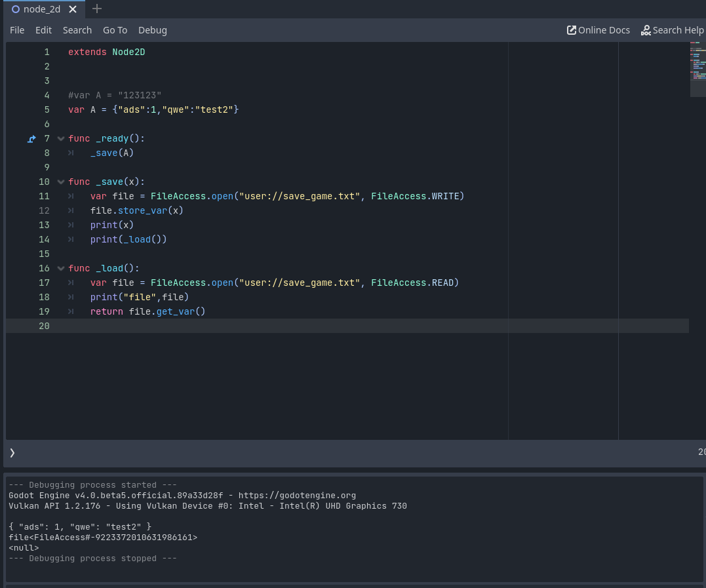Click the script icon on the node_2d tab
The height and width of the screenshot is (588, 706).
click(x=15, y=9)
